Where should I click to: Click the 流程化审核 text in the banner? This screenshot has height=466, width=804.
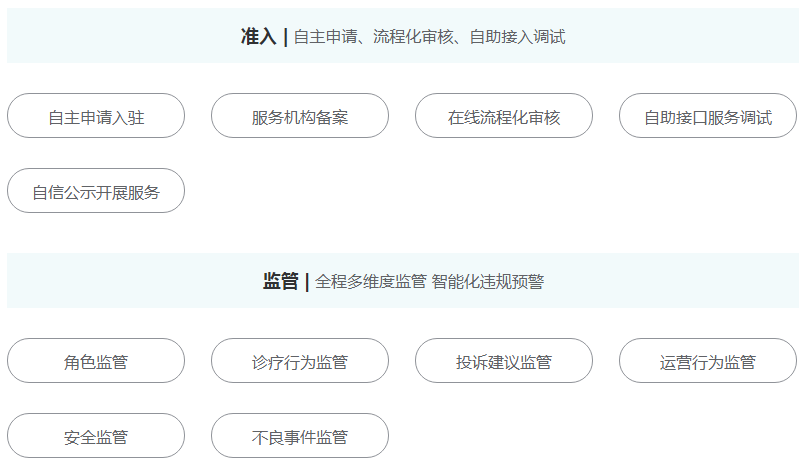(413, 37)
